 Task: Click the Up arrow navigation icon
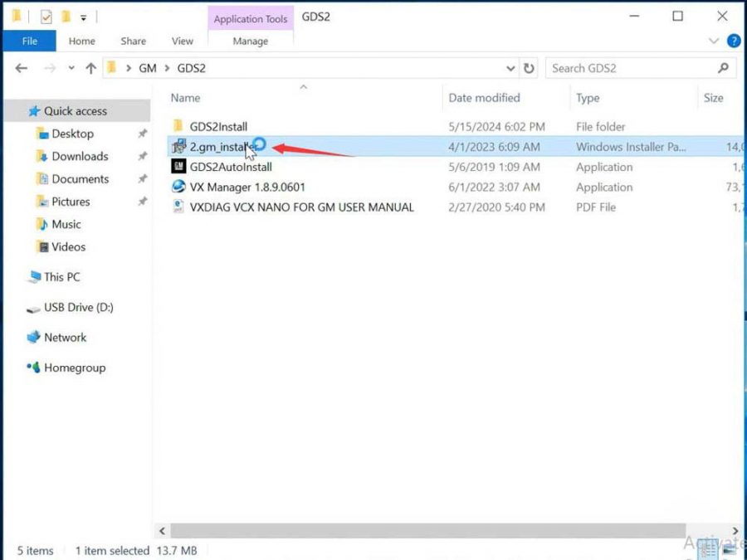91,68
